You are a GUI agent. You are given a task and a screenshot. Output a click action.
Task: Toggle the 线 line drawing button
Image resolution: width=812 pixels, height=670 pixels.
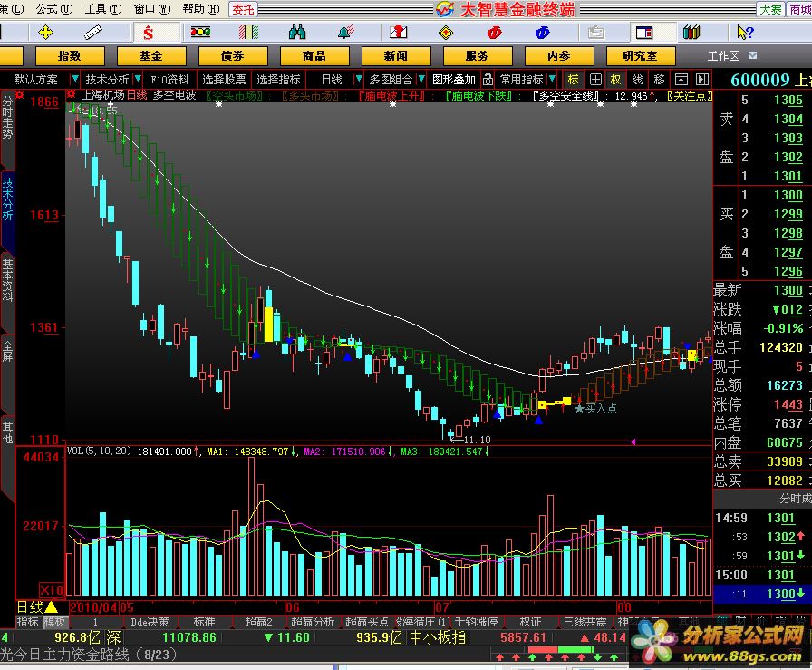pos(637,79)
